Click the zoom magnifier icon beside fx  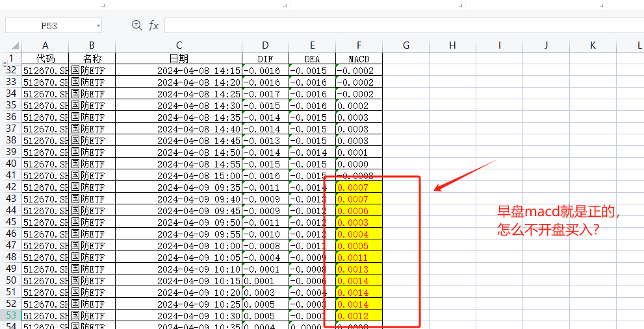[136, 25]
